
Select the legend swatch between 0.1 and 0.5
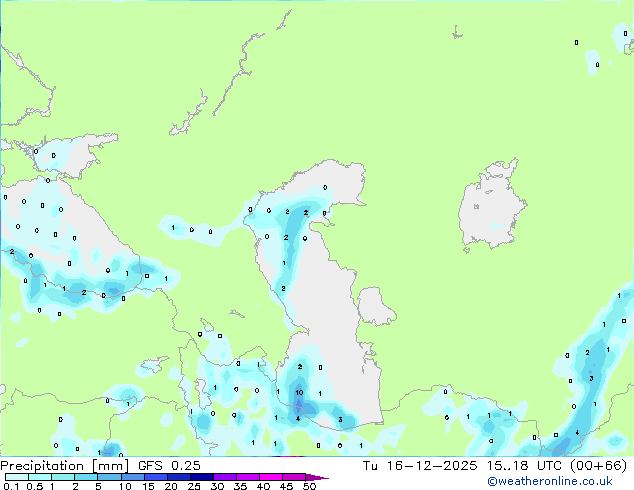(17, 477)
